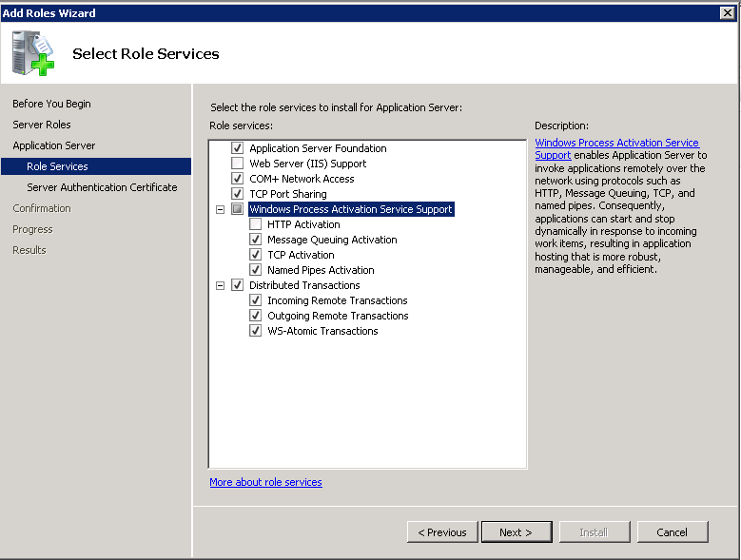This screenshot has height=560, width=741.
Task: Select the Progress step in sidebar
Action: point(32,229)
